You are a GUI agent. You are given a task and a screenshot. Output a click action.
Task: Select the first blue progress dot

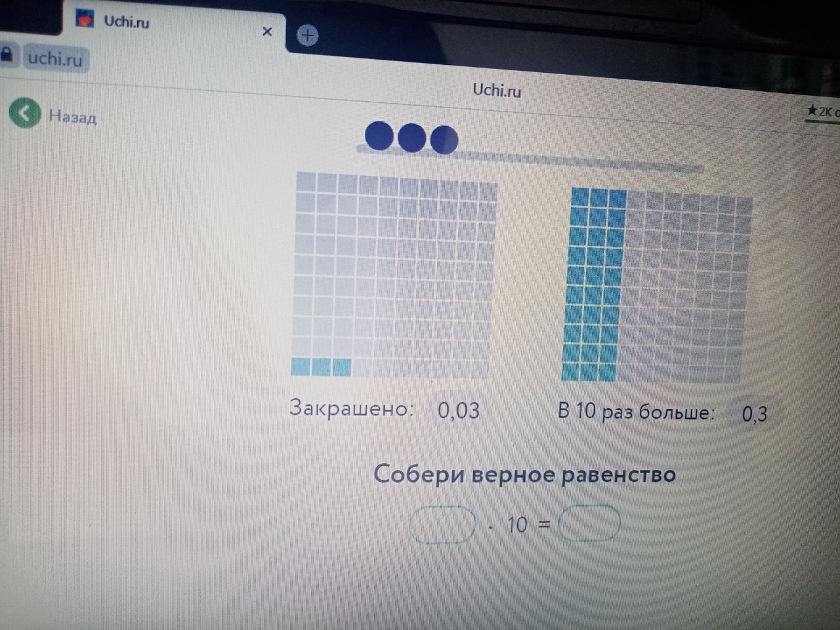(x=379, y=136)
